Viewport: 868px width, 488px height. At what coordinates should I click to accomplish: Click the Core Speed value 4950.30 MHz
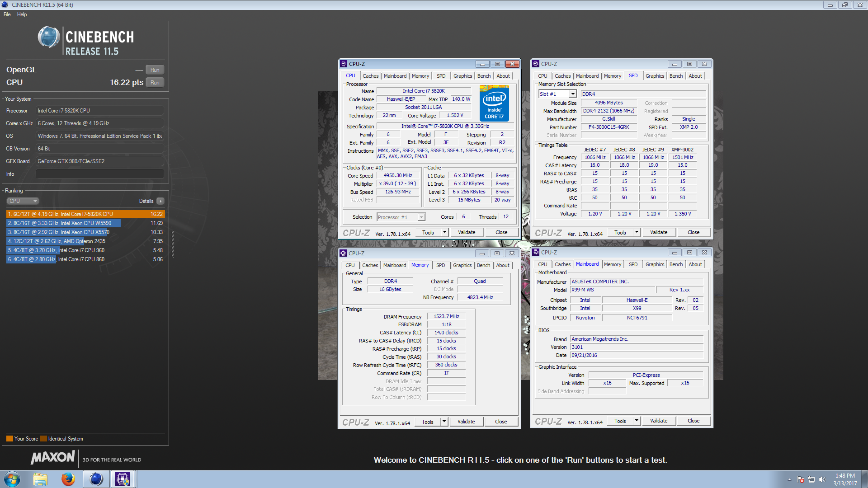click(398, 175)
